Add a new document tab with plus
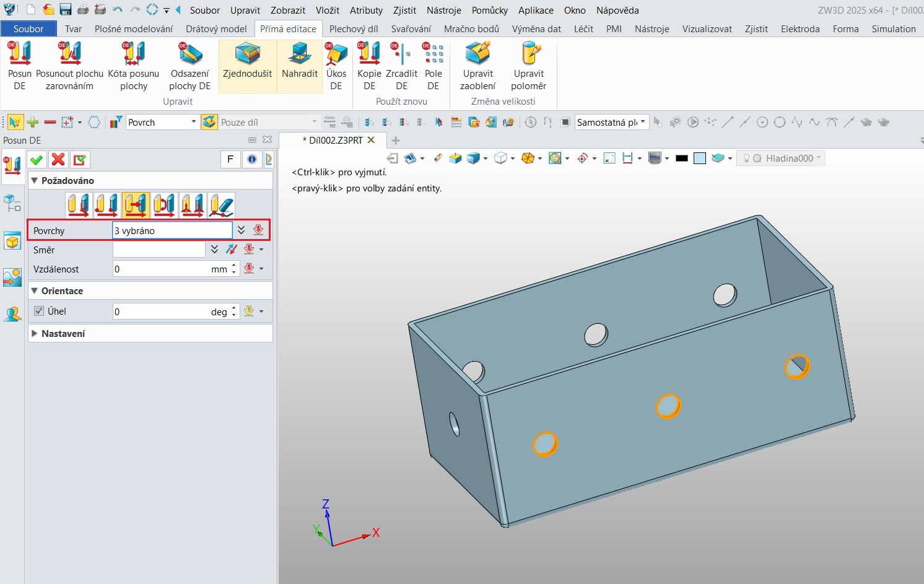The width and height of the screenshot is (924, 584). coord(396,141)
